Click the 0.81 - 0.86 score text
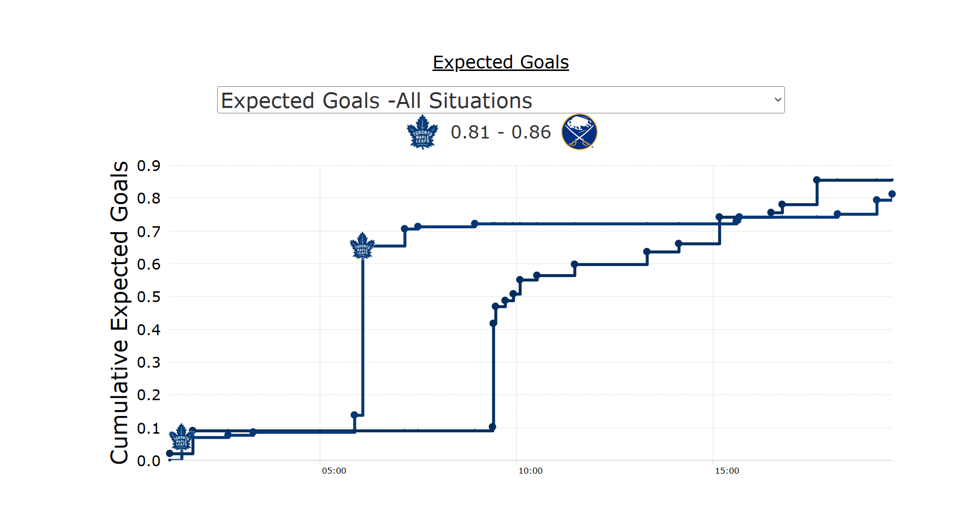980x515 pixels. (500, 132)
